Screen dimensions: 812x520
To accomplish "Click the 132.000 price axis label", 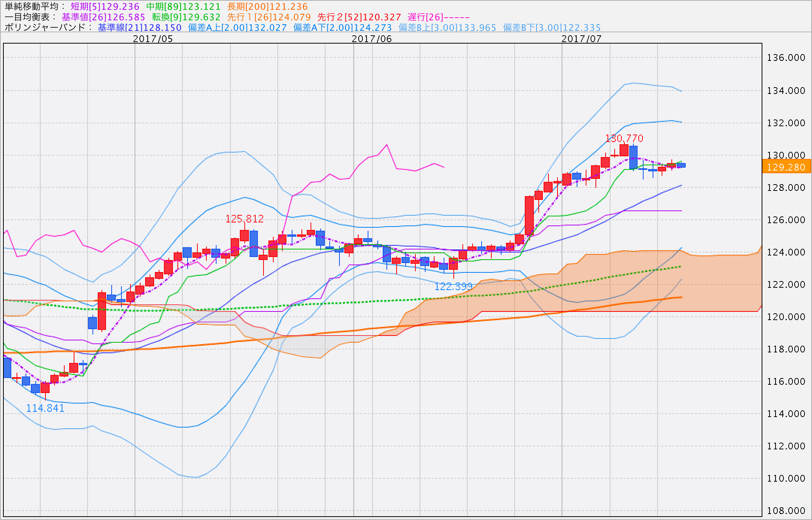I will tap(786, 123).
